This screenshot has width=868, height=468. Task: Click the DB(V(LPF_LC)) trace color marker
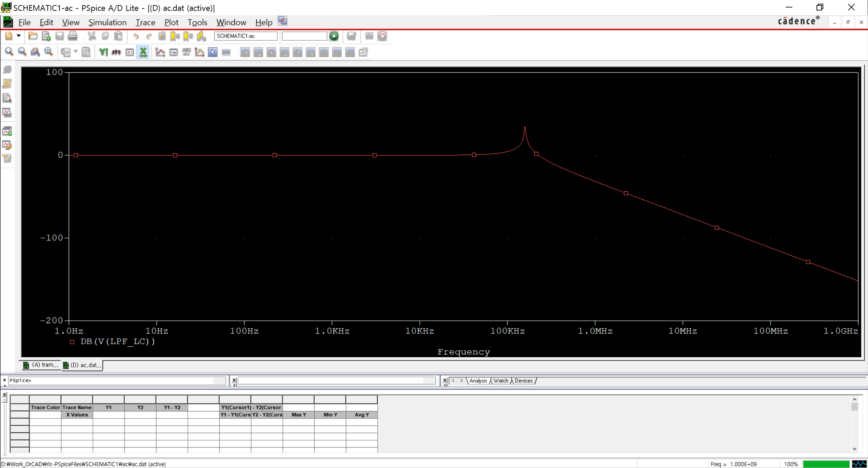pos(72,342)
